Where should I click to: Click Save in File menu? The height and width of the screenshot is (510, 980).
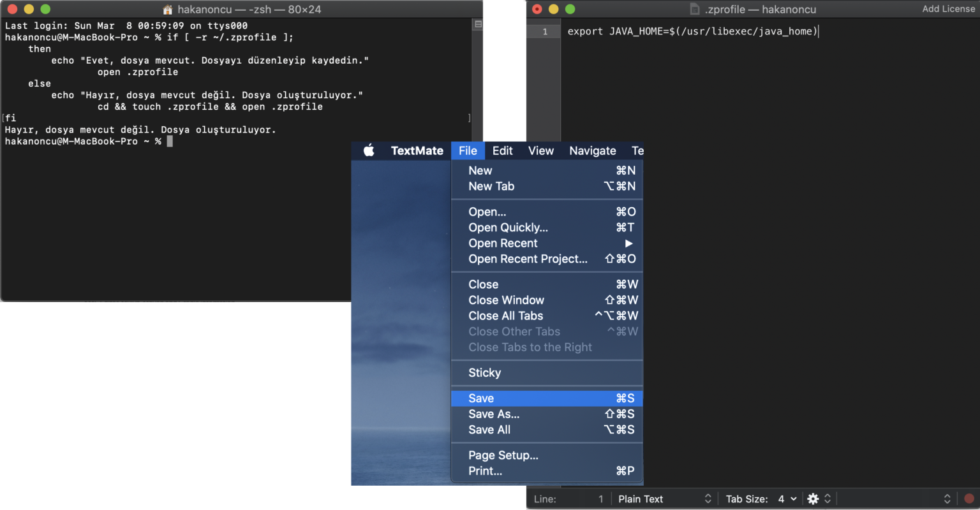click(547, 398)
